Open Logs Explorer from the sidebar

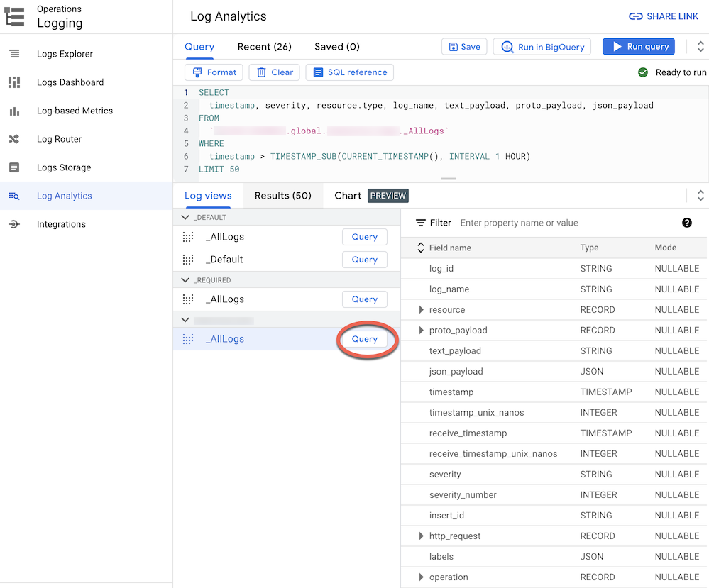(x=61, y=54)
